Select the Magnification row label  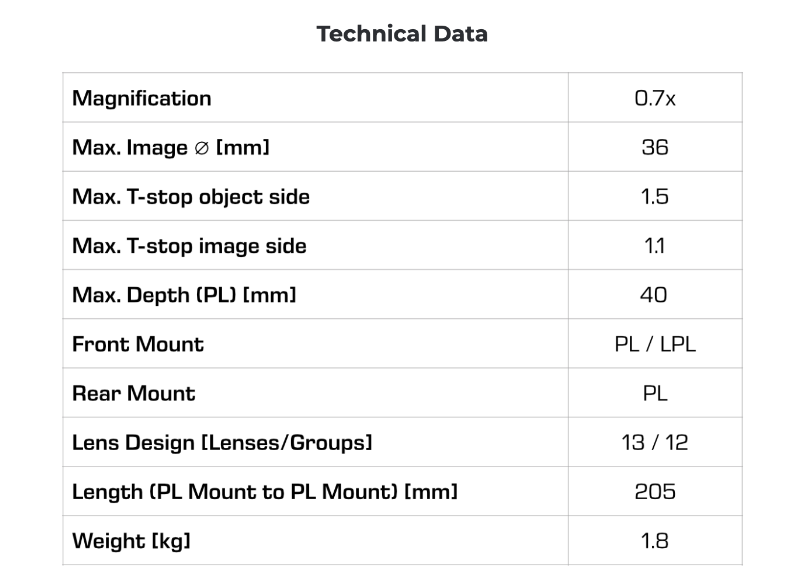(x=142, y=99)
